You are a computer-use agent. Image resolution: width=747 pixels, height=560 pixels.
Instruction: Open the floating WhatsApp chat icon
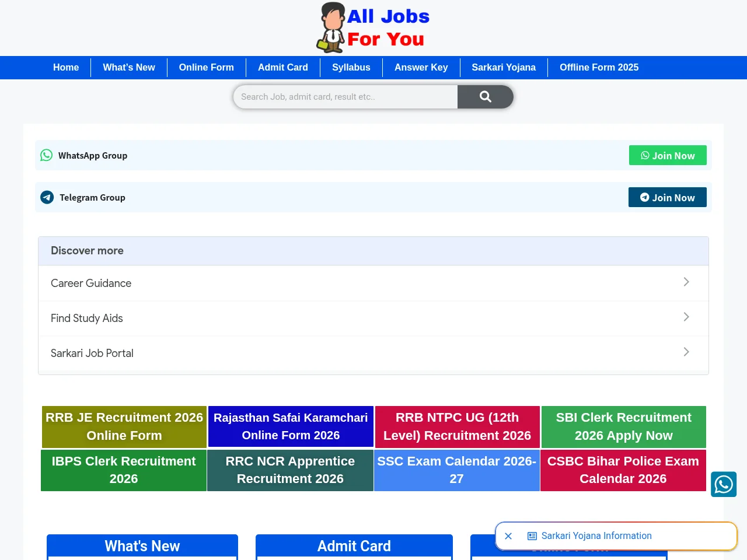[724, 484]
